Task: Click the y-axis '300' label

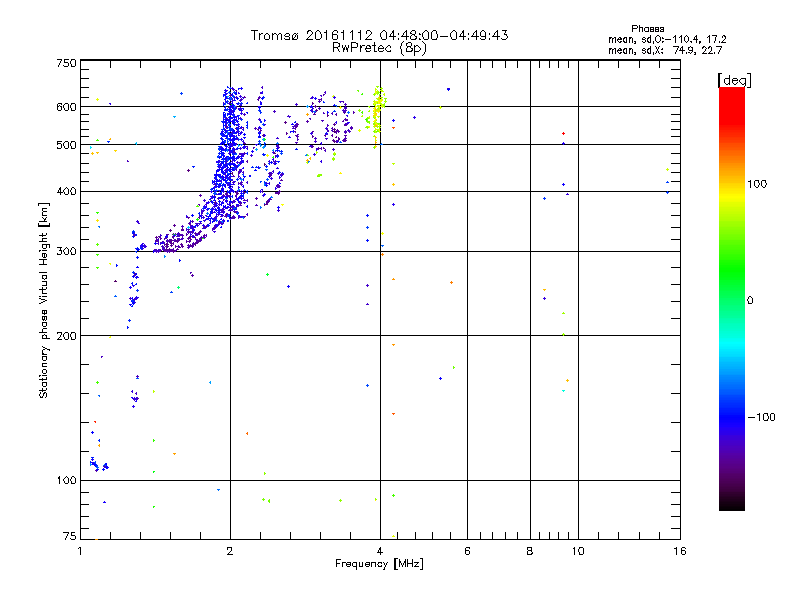Action: pos(66,252)
